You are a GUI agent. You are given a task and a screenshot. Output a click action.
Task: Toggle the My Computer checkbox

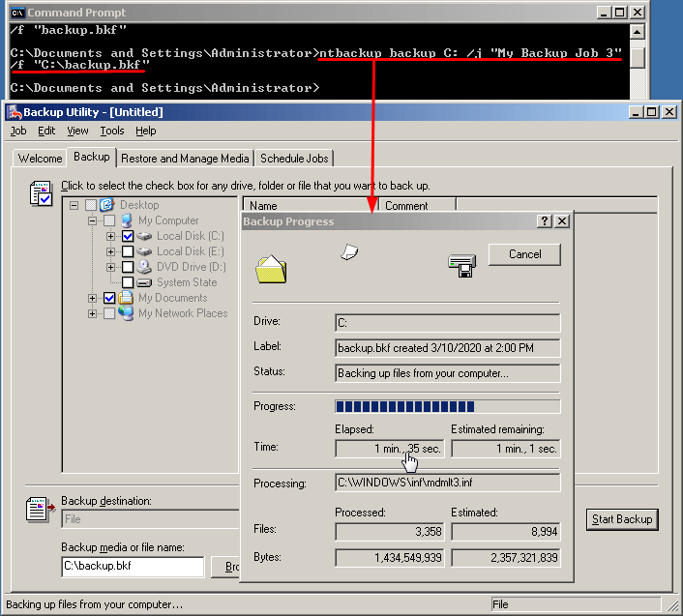point(109,220)
